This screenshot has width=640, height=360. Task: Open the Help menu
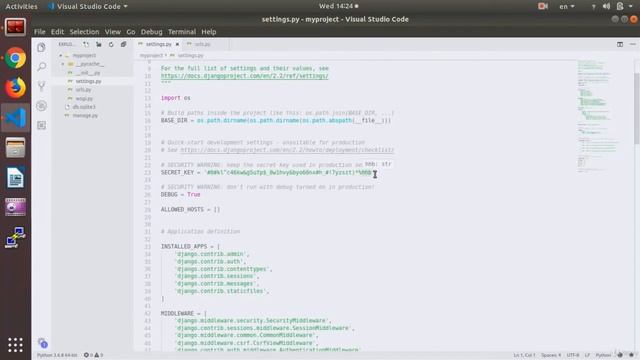[x=209, y=32]
